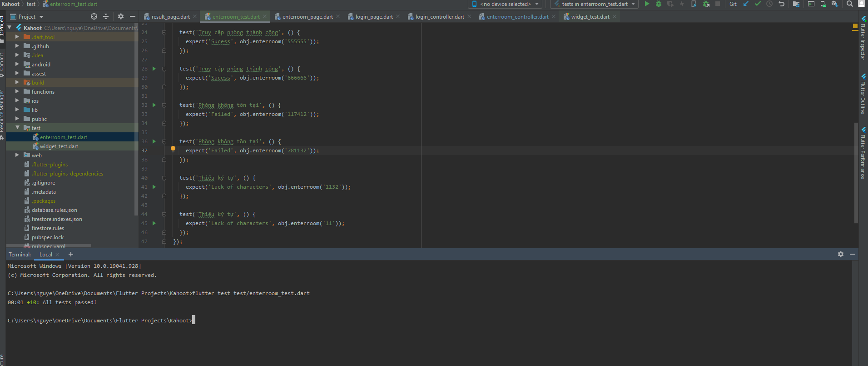Viewport: 868px width, 366px height.
Task: Locate the opened file with the crosshair icon
Action: [x=94, y=16]
